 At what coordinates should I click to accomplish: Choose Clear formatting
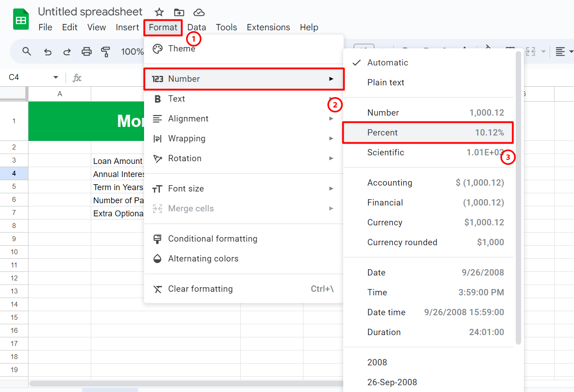(243, 289)
